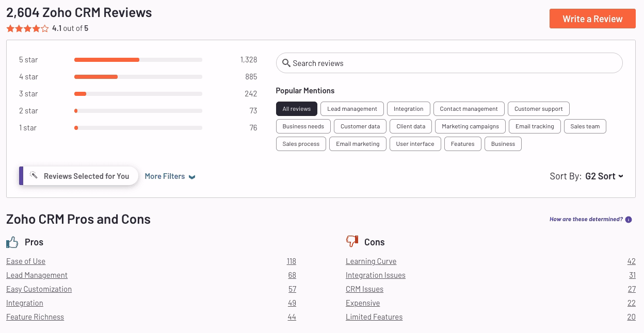Click the 3 star rating bar
This screenshot has height=333, width=644.
pyautogui.click(x=138, y=94)
